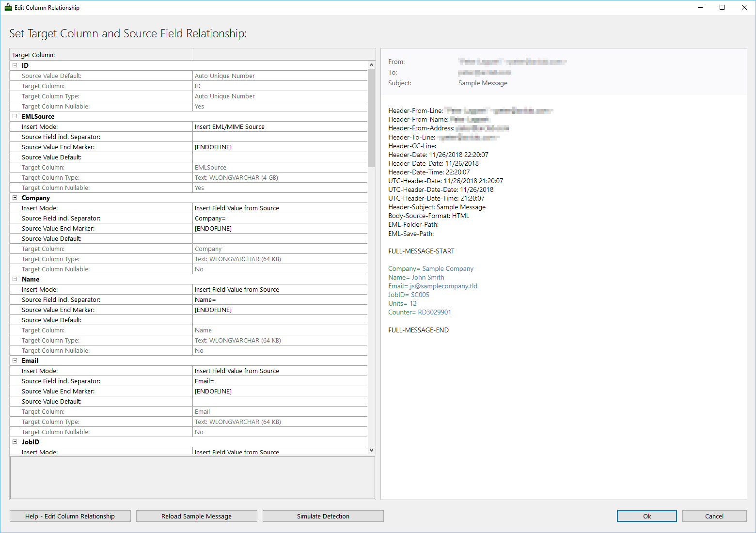This screenshot has height=533, width=756.
Task: Collapse the JobID group
Action: point(15,442)
